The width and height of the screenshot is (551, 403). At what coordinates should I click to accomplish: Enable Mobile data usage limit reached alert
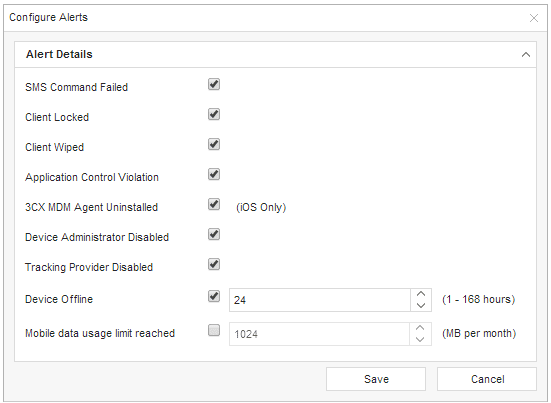(214, 330)
